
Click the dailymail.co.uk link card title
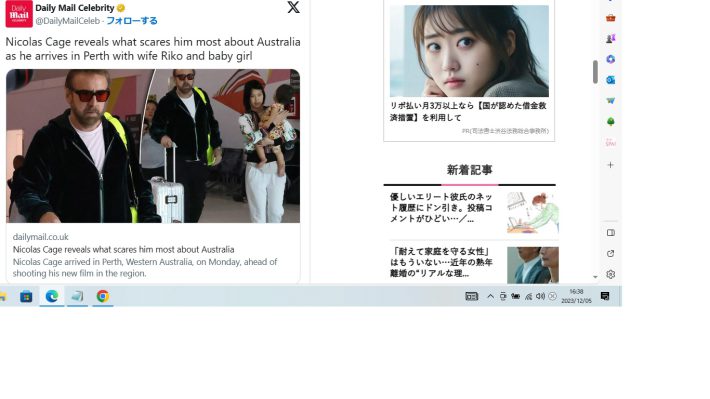[x=124, y=250]
